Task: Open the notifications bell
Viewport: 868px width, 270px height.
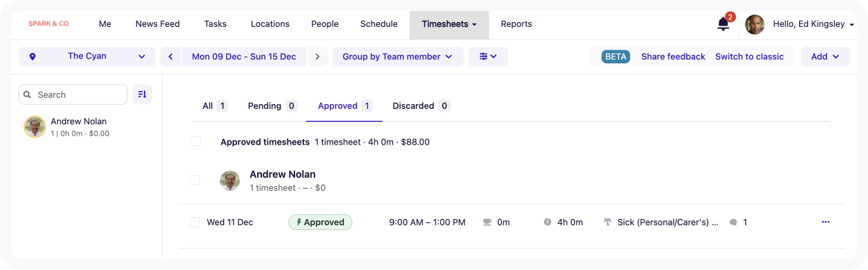Action: pyautogui.click(x=723, y=24)
